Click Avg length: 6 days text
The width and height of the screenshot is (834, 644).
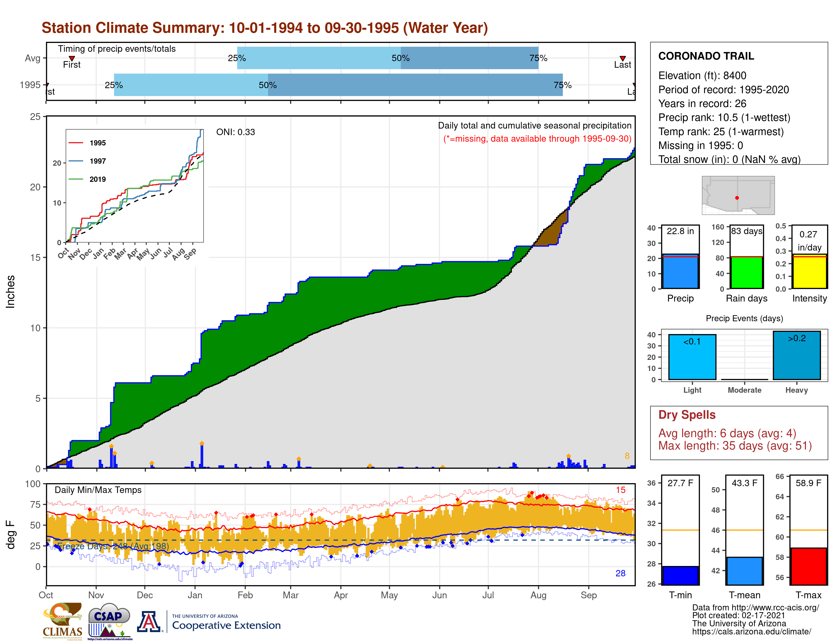tap(727, 433)
